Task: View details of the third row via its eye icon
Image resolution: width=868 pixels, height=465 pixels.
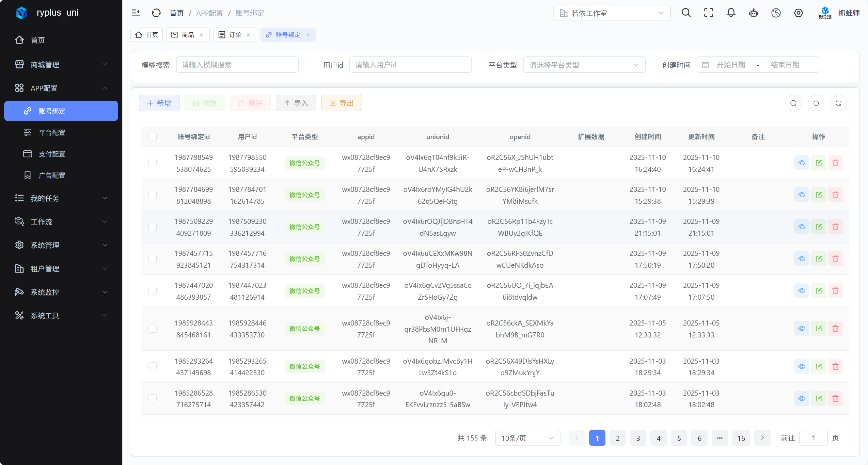Action: (x=802, y=227)
